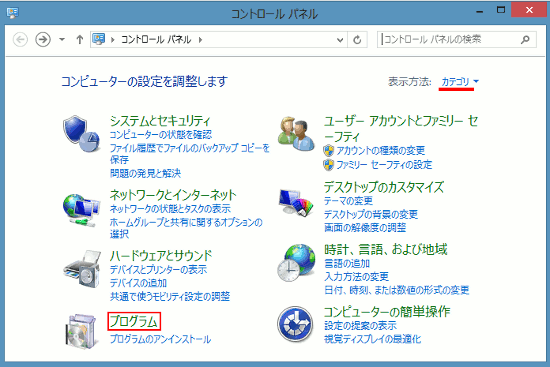550x367 pixels.
Task: Open the Ease of Access icon
Action: point(295,324)
